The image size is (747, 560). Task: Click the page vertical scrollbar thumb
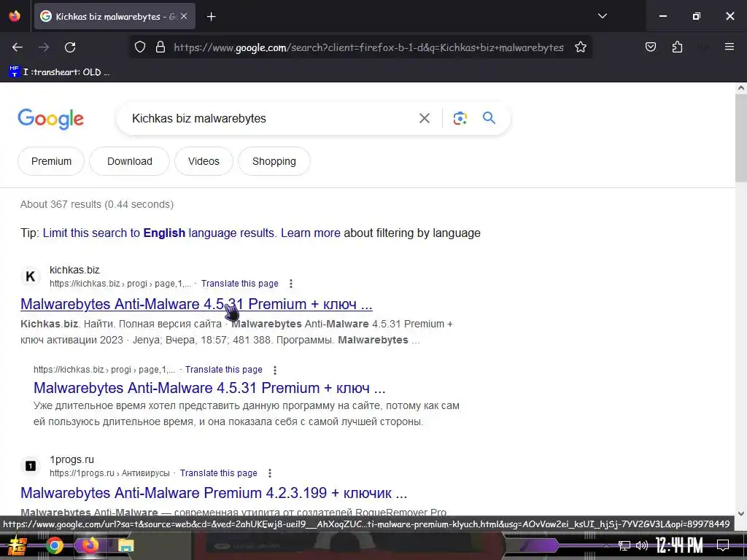coord(741,138)
